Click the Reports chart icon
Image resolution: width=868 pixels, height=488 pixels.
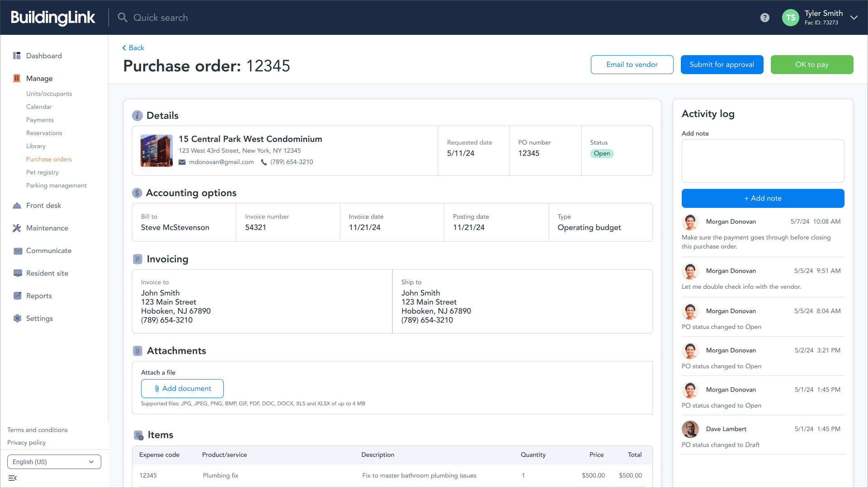pos(17,296)
